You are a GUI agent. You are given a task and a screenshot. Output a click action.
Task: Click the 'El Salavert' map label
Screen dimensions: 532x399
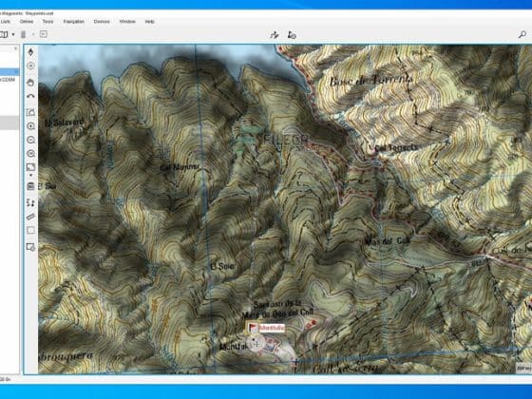(65, 123)
